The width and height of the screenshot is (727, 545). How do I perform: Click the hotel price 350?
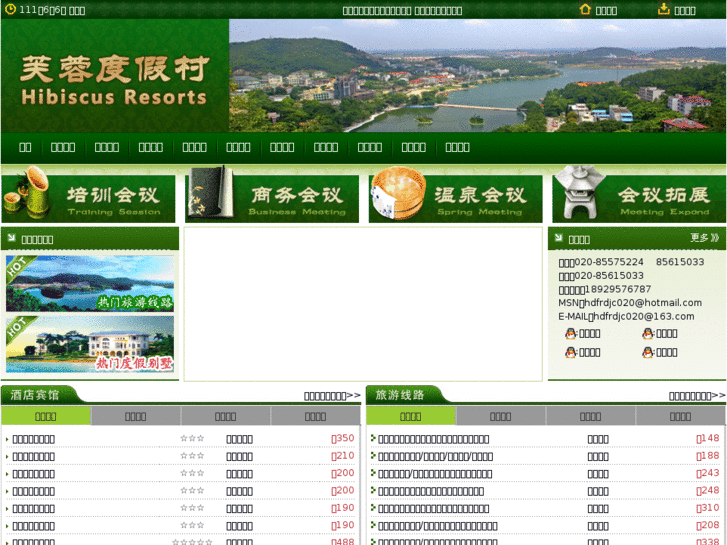point(343,438)
